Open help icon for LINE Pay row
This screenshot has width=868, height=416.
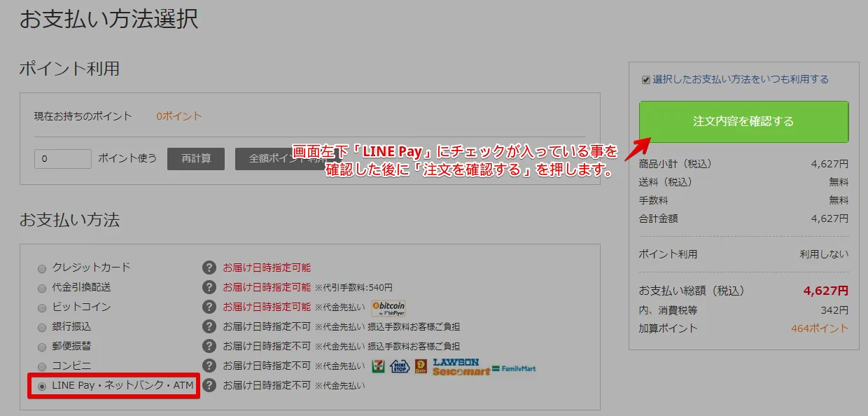click(x=209, y=385)
